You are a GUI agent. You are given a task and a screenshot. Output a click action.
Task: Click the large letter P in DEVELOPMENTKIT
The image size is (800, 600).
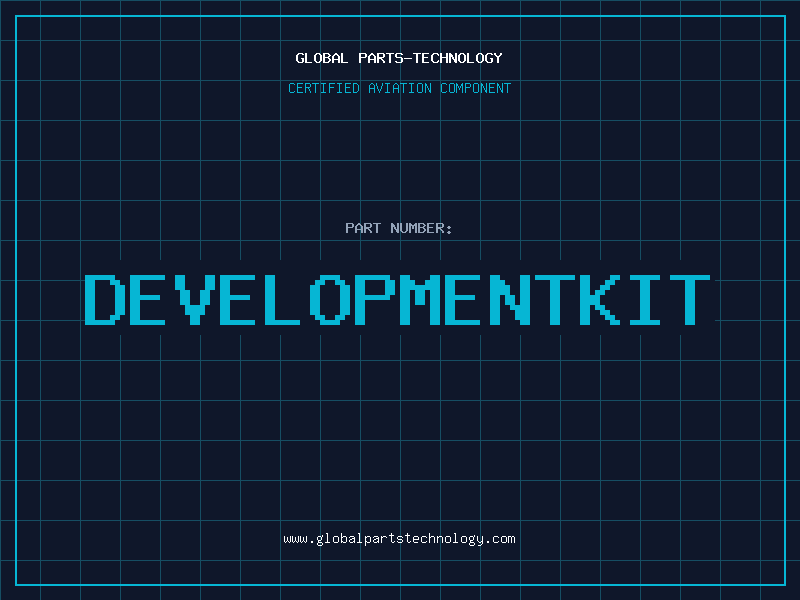click(x=374, y=300)
